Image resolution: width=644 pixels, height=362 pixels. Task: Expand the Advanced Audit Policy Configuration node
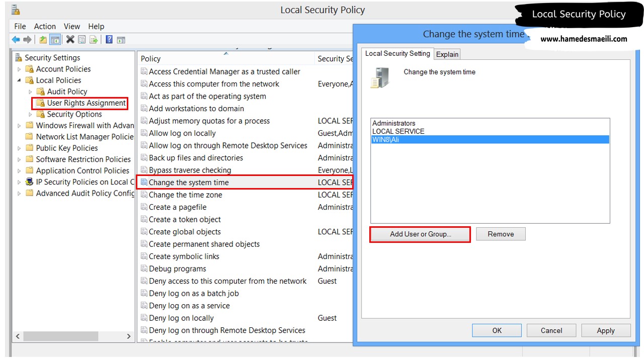tap(19, 194)
